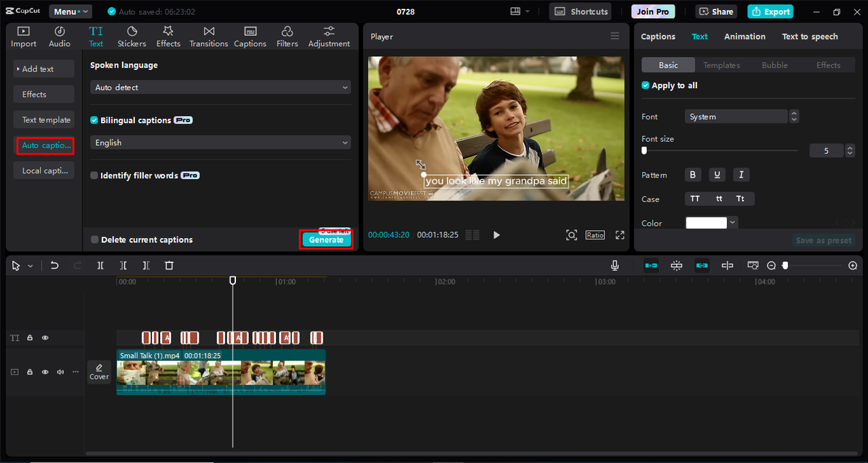Open the Audio tab
Image resolution: width=868 pixels, height=463 pixels.
60,37
